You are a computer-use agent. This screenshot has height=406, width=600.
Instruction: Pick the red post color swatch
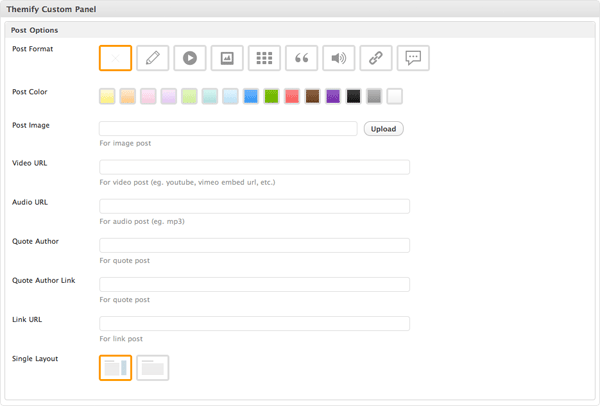tap(292, 96)
